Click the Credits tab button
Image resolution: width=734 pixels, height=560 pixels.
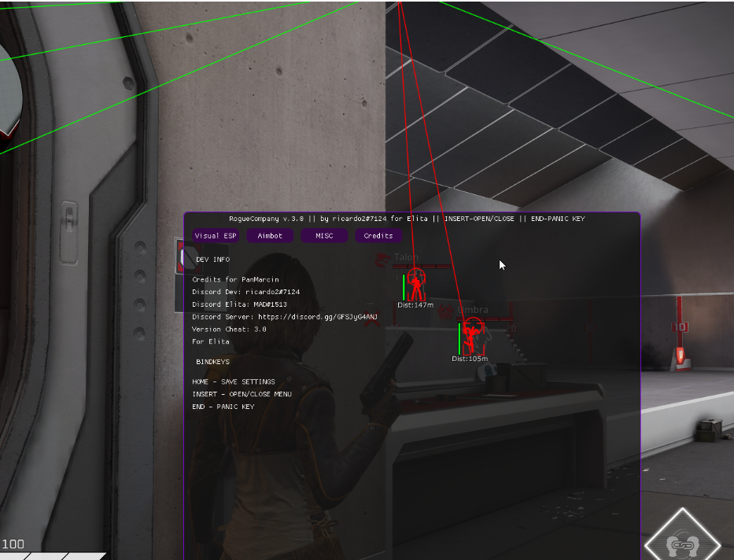tap(378, 236)
